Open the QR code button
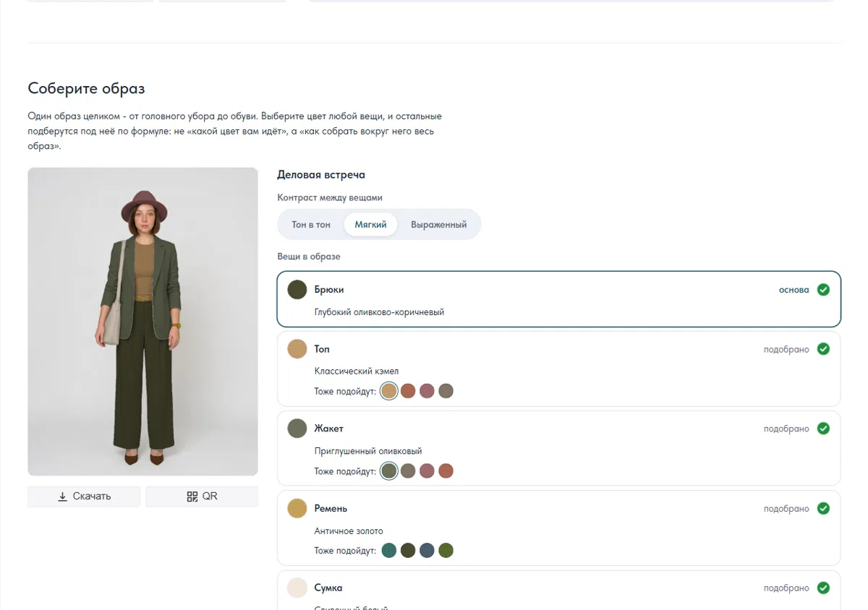 click(x=202, y=497)
